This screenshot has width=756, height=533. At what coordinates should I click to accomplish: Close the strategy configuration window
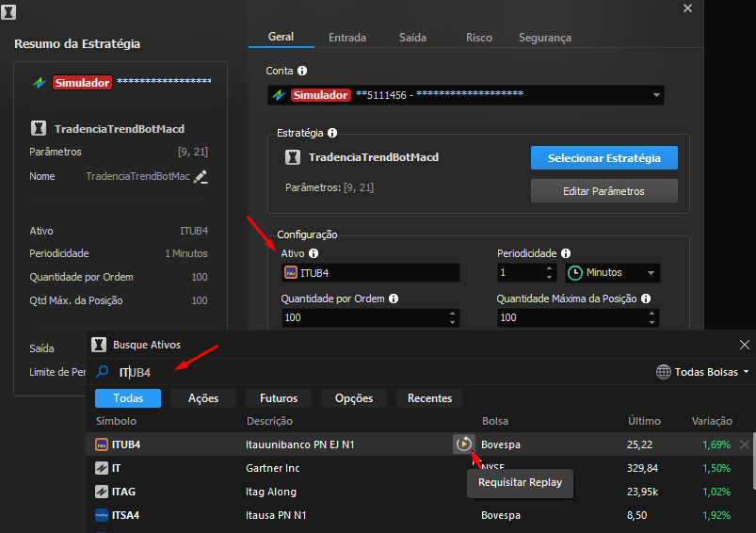tap(687, 8)
